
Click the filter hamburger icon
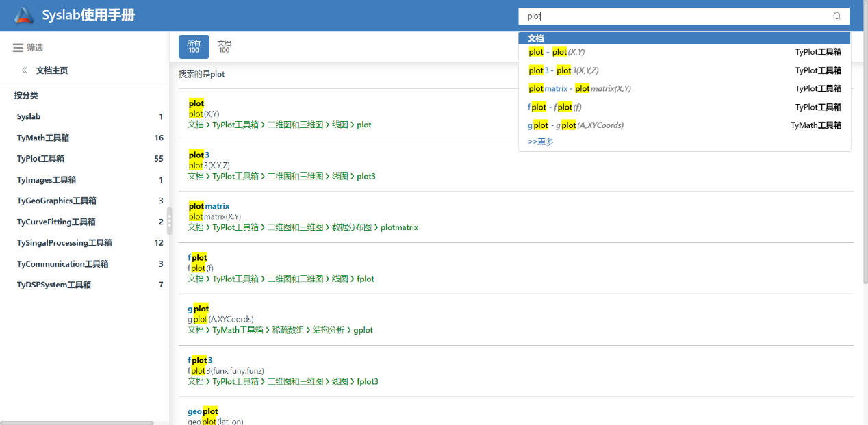coord(18,48)
